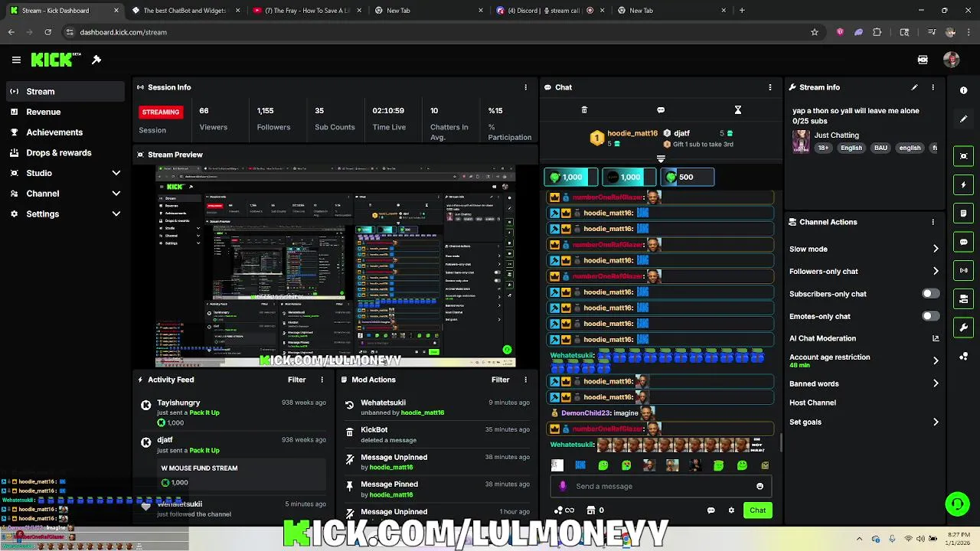Open Achievements in the left sidebar
This screenshot has width=980, height=551.
(65, 132)
